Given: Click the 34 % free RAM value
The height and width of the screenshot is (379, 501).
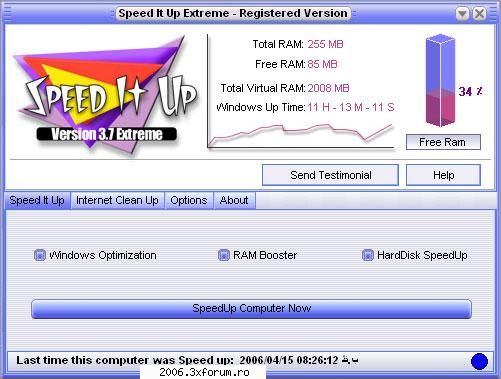Looking at the screenshot, I should 470,91.
